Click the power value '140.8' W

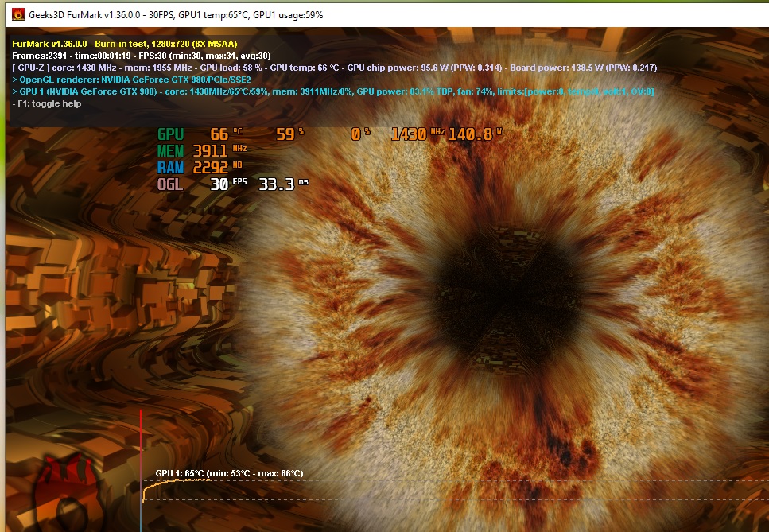click(470, 134)
